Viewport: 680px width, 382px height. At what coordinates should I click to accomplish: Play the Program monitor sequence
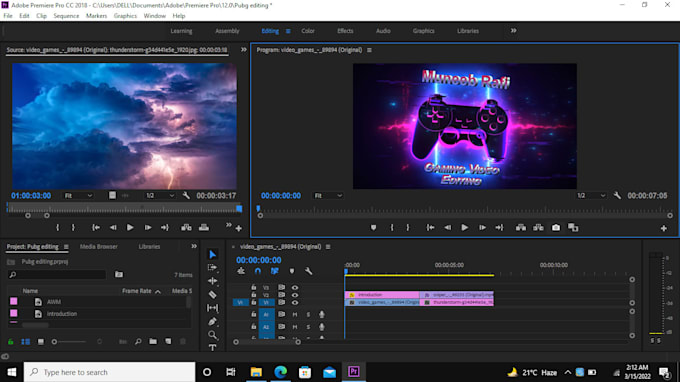[464, 228]
